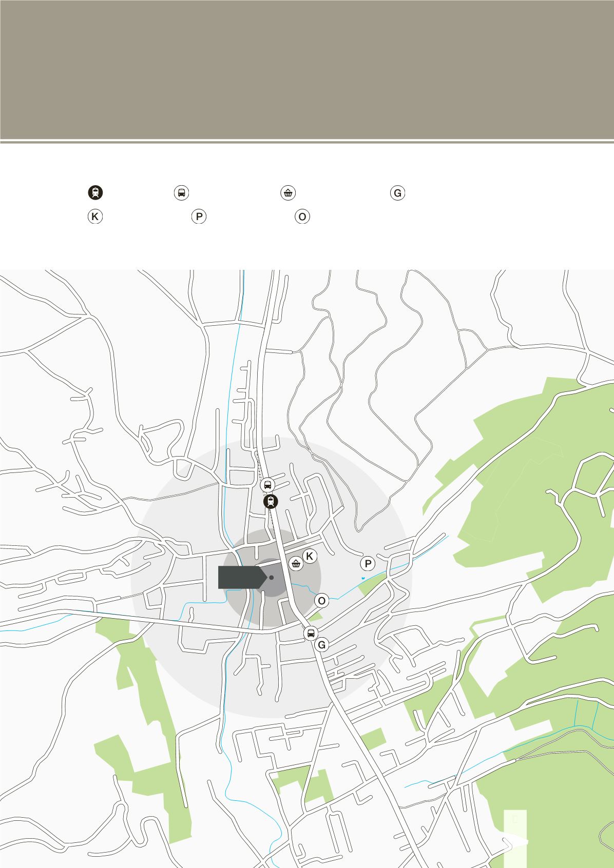Select the O symbol in the legend
This screenshot has width=614, height=868.
pos(302,217)
